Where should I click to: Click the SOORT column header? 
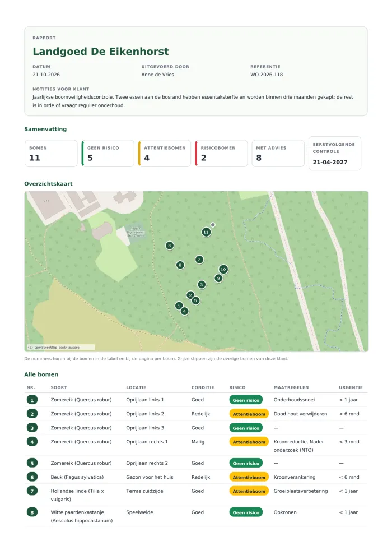coord(59,387)
